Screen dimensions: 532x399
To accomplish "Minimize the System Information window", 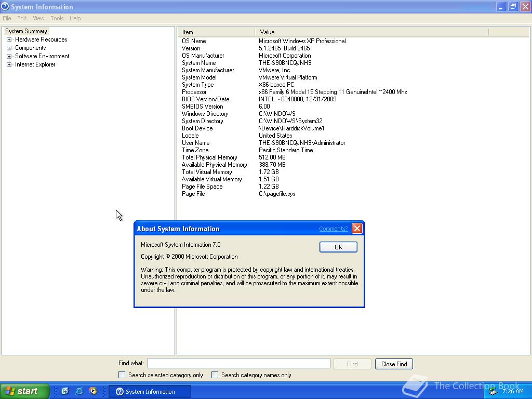I will point(501,6).
